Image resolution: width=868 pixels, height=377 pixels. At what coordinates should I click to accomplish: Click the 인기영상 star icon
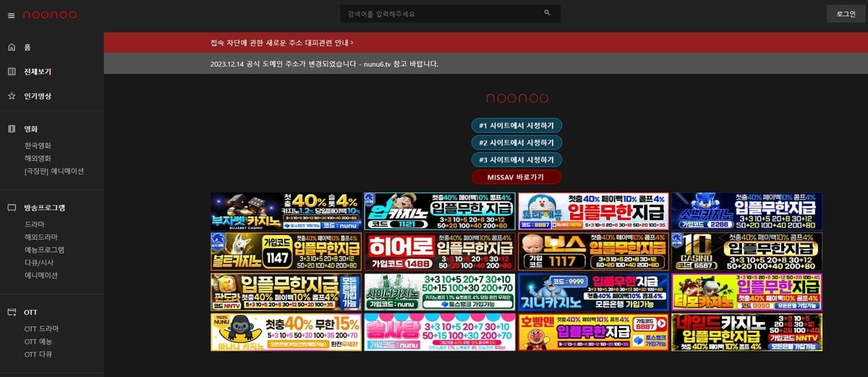[x=11, y=96]
